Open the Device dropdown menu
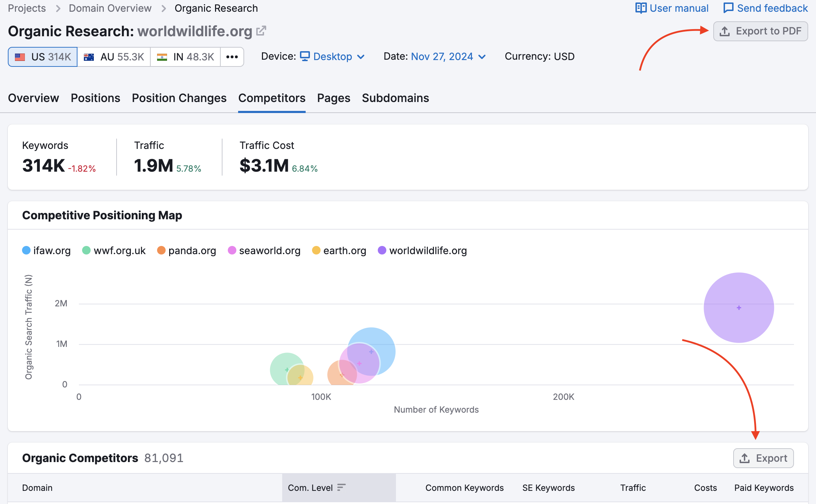Screen dimensions: 816x504 [336, 57]
